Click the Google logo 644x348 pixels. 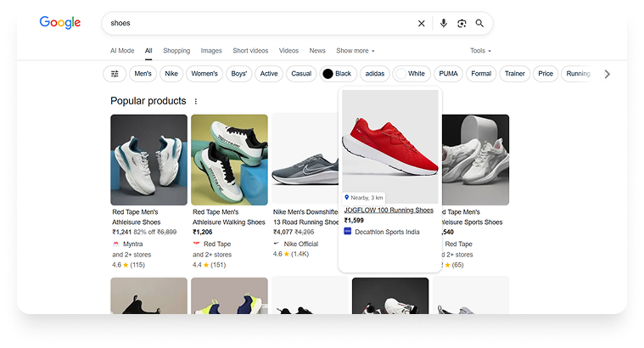point(60,22)
